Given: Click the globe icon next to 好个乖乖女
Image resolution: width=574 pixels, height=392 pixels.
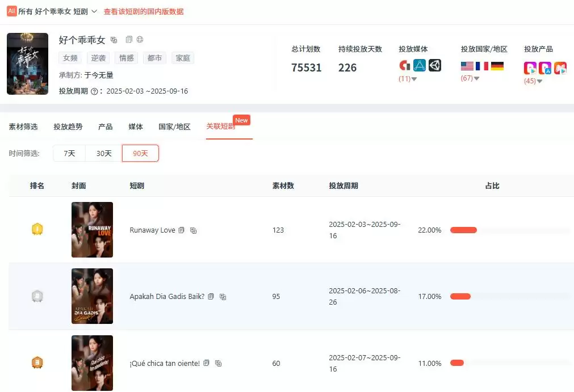Looking at the screenshot, I should [140, 40].
